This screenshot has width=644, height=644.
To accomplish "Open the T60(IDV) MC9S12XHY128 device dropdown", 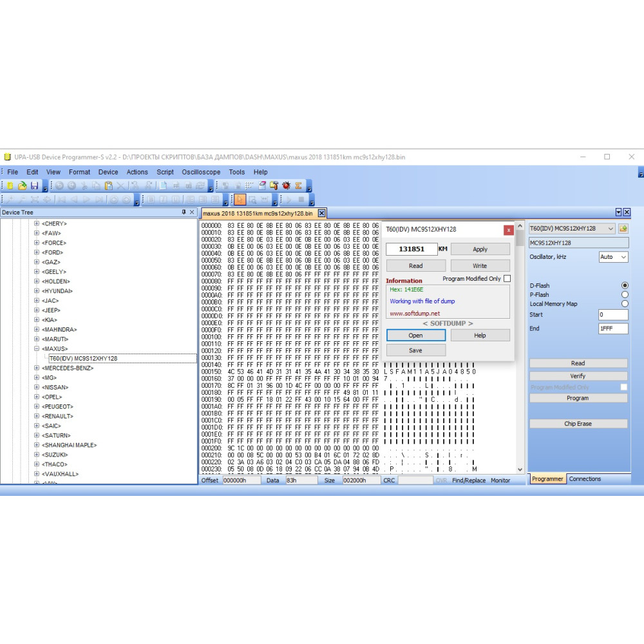I will (611, 229).
